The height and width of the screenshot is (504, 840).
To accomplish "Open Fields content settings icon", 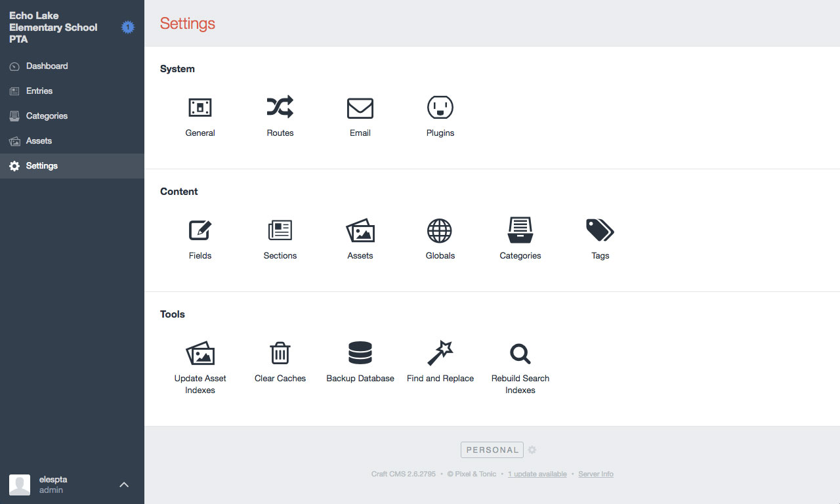I will 200,230.
